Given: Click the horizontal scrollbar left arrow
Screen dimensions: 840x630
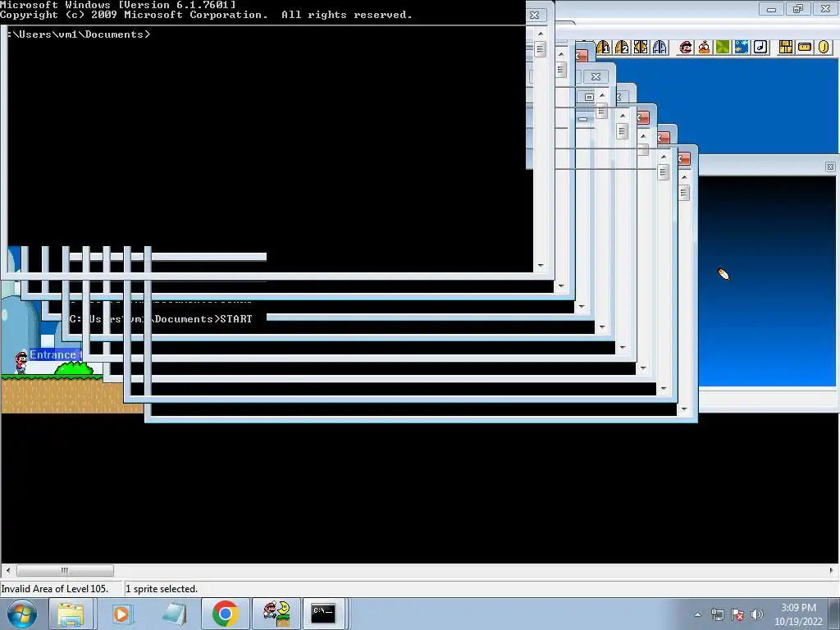Looking at the screenshot, I should tap(7, 570).
